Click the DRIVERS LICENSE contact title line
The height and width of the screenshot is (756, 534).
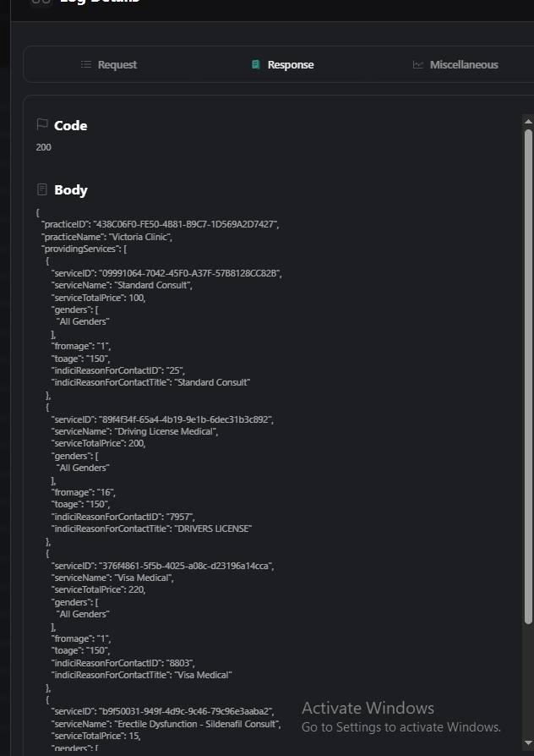point(151,529)
